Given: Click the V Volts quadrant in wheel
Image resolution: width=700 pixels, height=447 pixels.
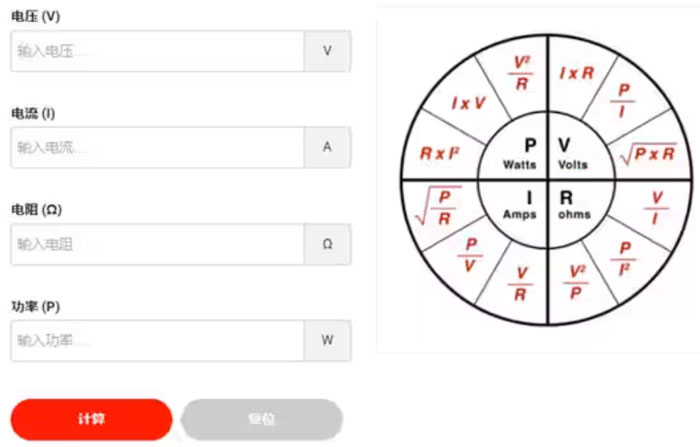Looking at the screenshot, I should [x=574, y=153].
